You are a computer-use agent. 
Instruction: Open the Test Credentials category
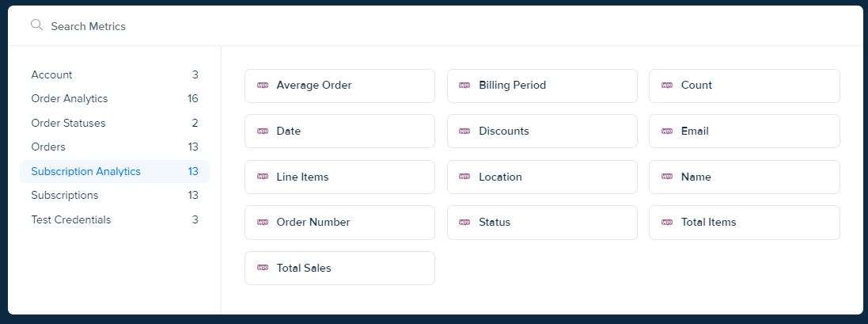tap(71, 219)
